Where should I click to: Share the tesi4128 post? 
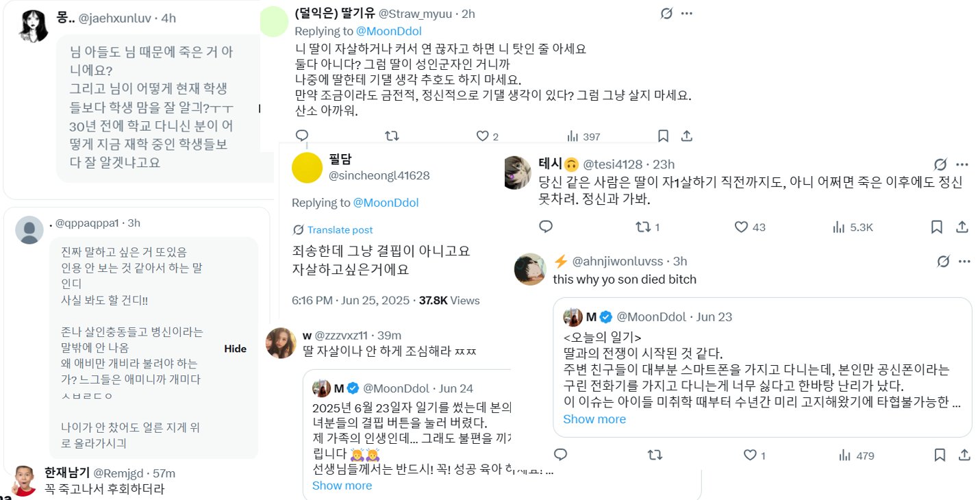pos(962,227)
